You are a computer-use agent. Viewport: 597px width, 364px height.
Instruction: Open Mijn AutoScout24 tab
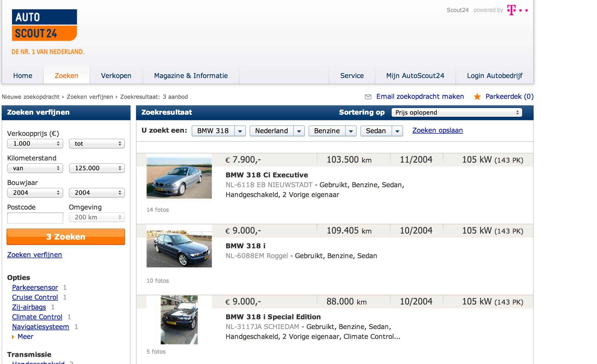(x=415, y=76)
